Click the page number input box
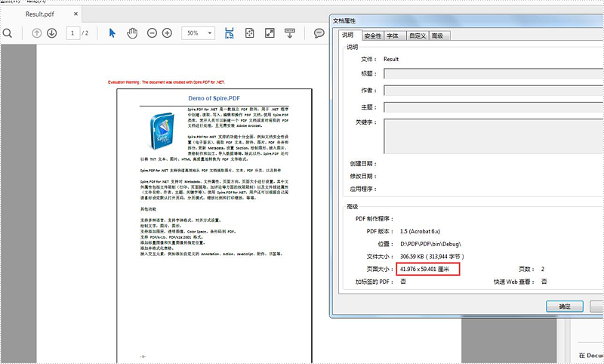This screenshot has width=604, height=364. 72,33
